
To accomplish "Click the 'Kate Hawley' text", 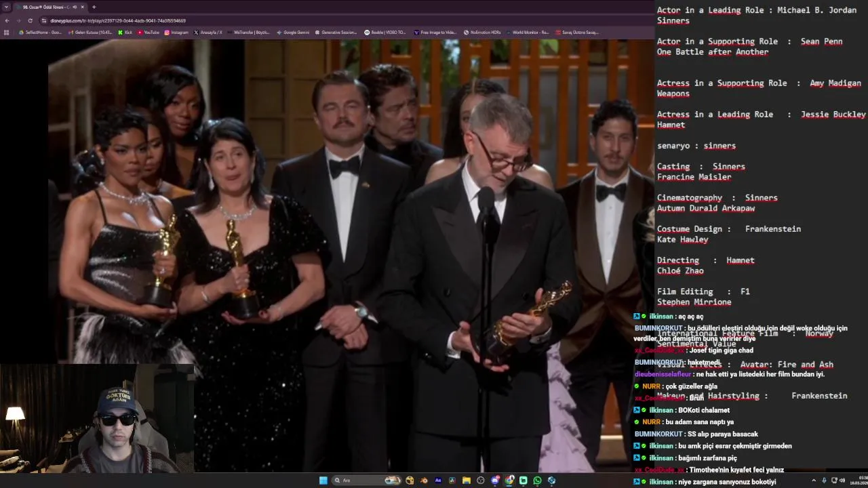I will 683,239.
